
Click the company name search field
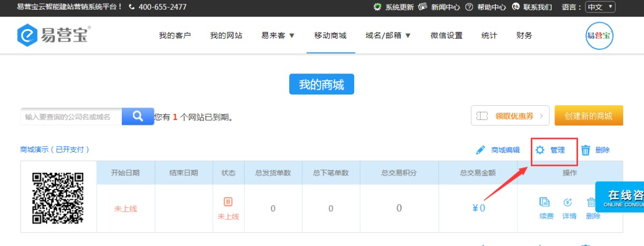point(71,117)
